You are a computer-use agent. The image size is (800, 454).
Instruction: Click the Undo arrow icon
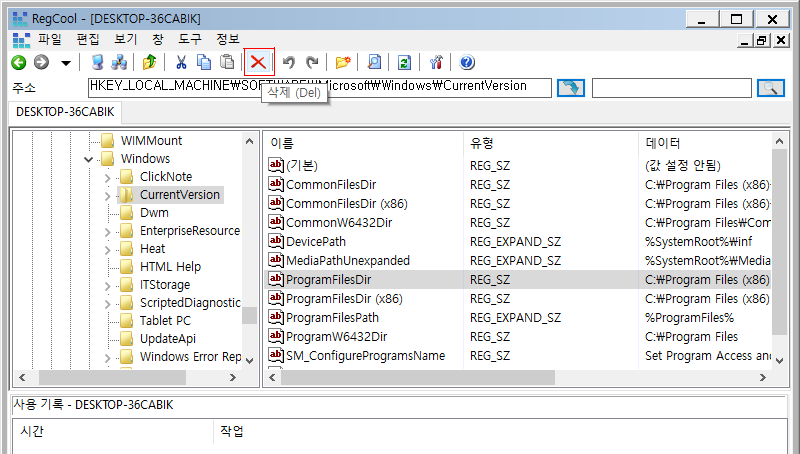point(289,63)
